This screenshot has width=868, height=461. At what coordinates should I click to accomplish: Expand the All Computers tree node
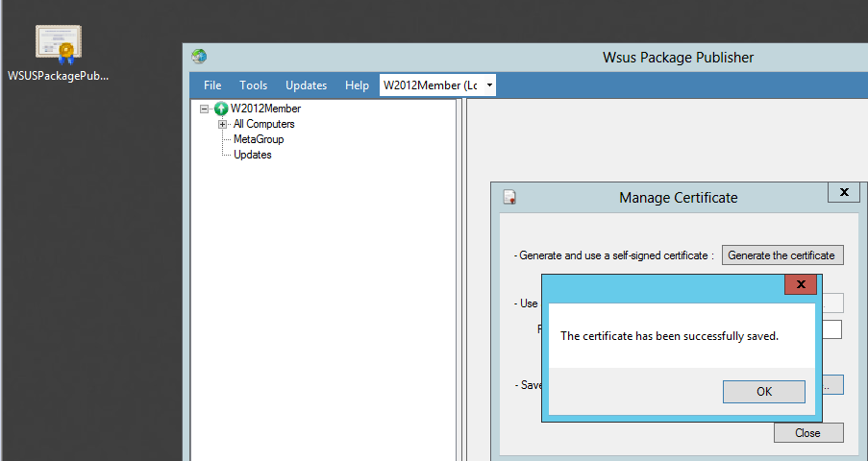[x=223, y=124]
